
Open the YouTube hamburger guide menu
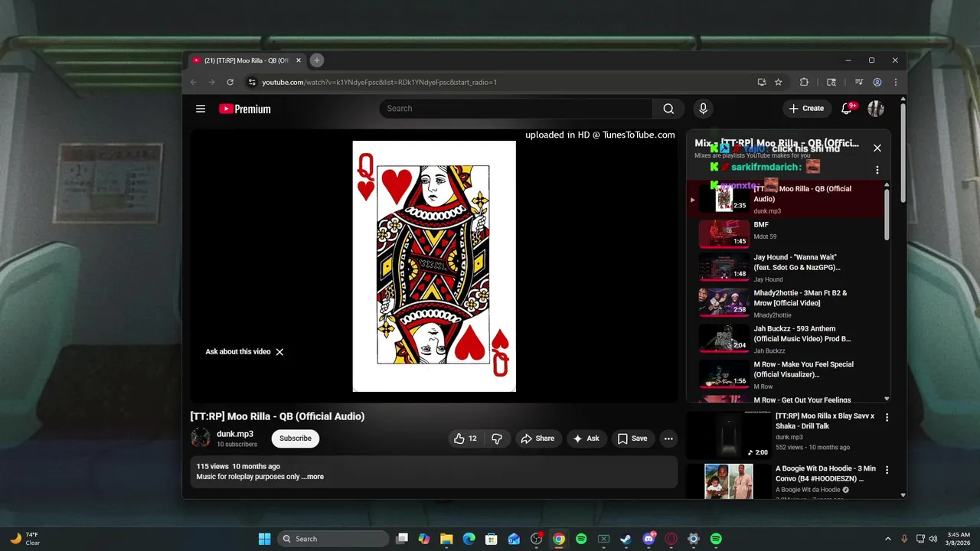click(201, 109)
